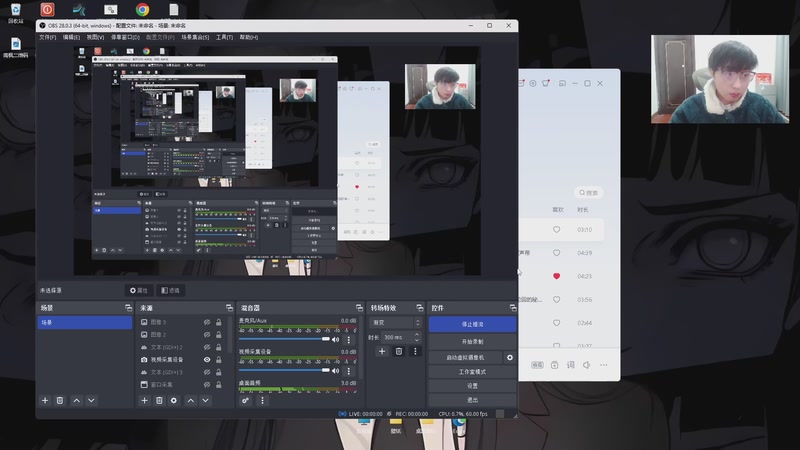This screenshot has height=450, width=800.
Task: Remove transition with trash icon
Action: point(399,351)
